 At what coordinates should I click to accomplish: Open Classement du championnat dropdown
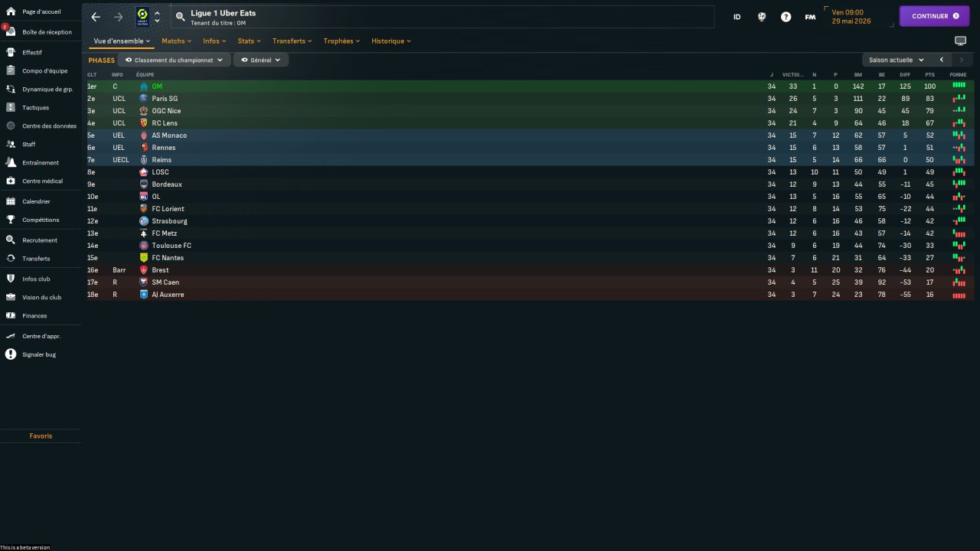pyautogui.click(x=175, y=60)
